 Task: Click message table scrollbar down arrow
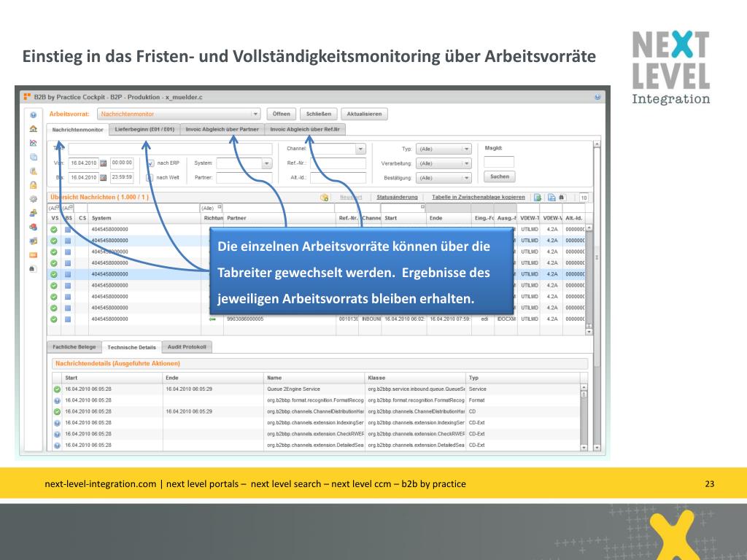[x=589, y=332]
